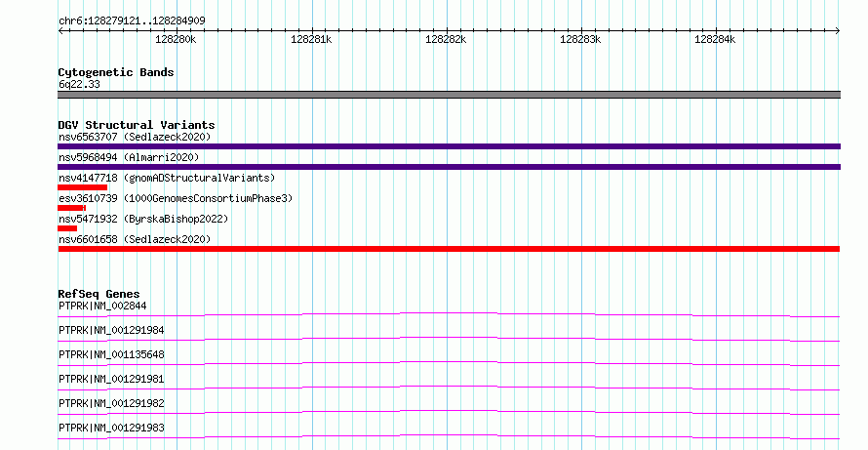Select the purple bar under nsv5968494
This screenshot has width=868, height=450.
449,167
